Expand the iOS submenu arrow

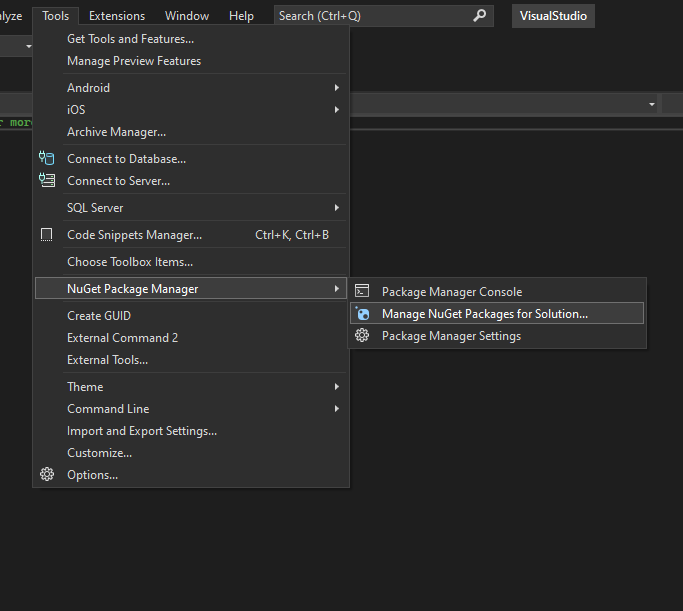pyautogui.click(x=337, y=110)
